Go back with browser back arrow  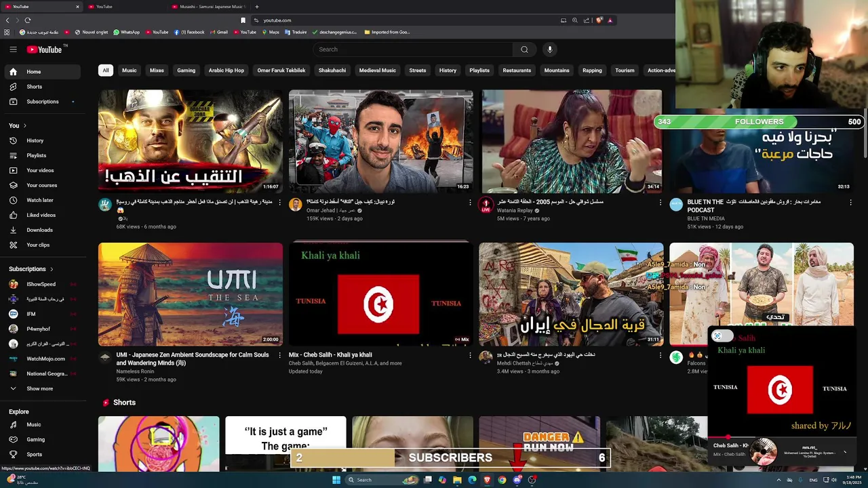point(7,20)
